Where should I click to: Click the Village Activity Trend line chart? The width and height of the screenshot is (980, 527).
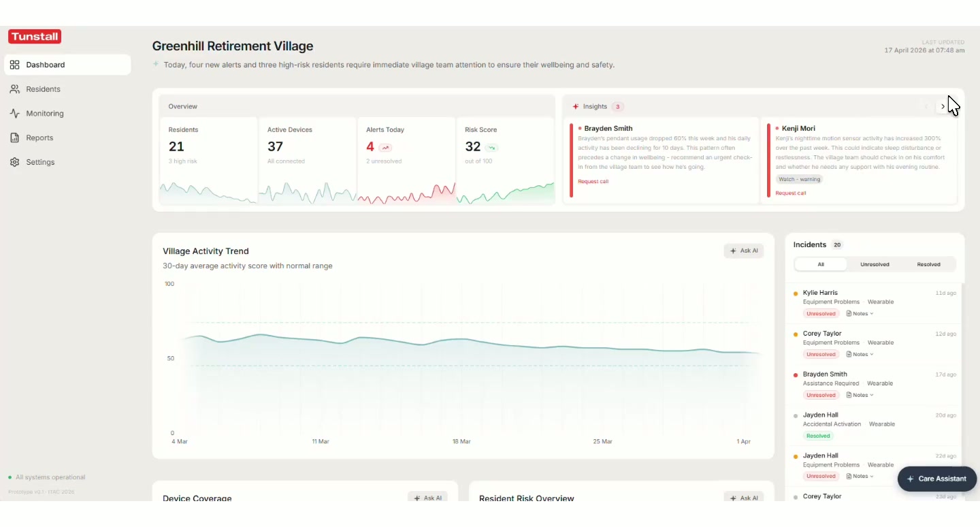[x=470, y=358]
